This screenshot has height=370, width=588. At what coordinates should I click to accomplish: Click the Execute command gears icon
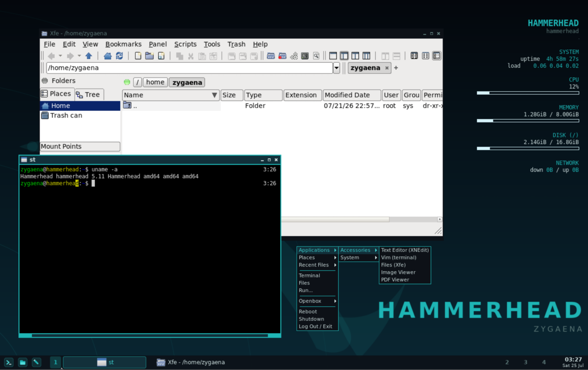pyautogui.click(x=294, y=56)
